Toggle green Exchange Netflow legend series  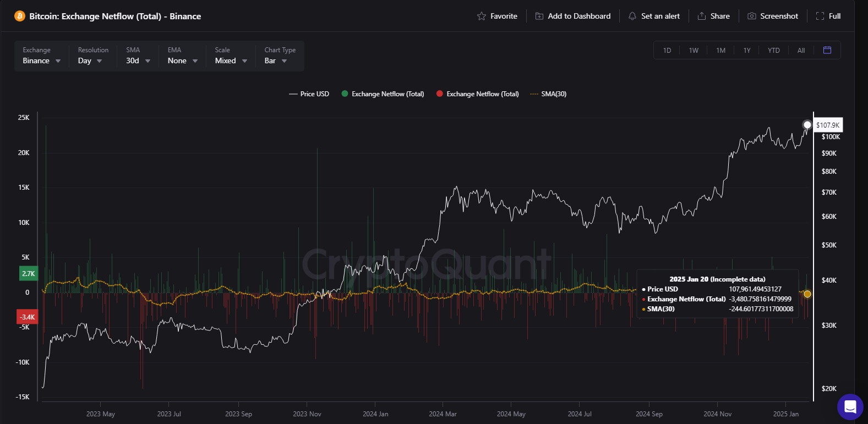click(x=383, y=94)
